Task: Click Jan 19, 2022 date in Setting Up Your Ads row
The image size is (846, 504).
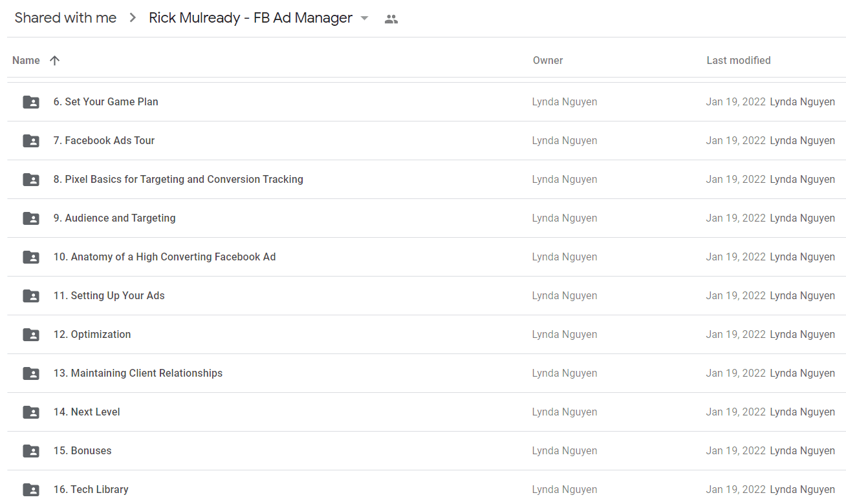Action: point(736,295)
